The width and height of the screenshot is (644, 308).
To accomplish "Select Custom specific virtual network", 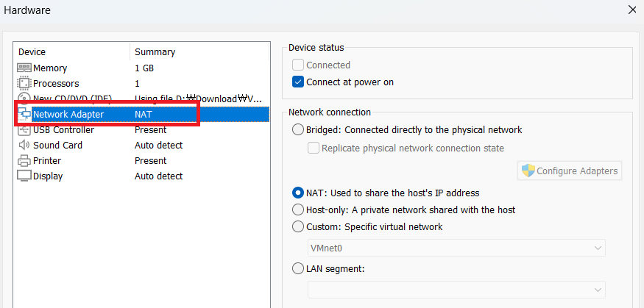I will pos(298,226).
